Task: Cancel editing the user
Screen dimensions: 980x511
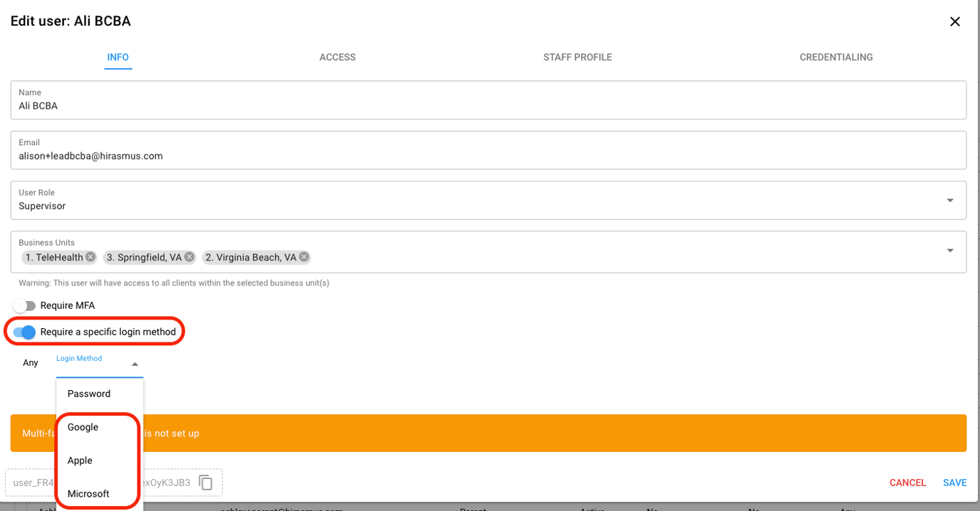Action: [x=907, y=483]
